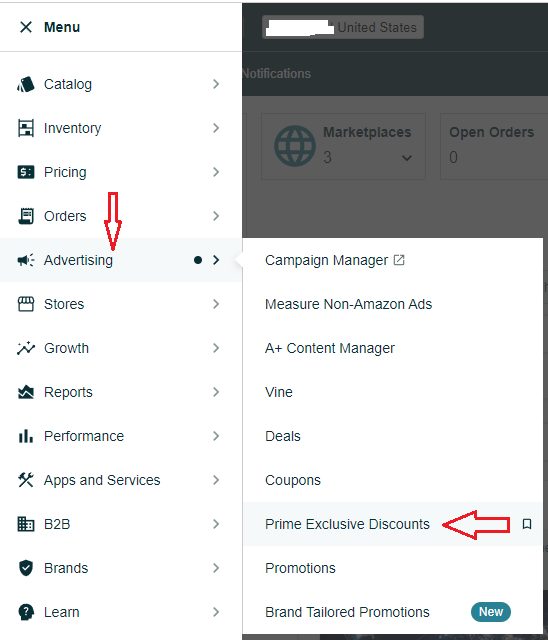The width and height of the screenshot is (548, 640).
Task: Select Prime Exclusive Discounts
Action: (x=347, y=524)
